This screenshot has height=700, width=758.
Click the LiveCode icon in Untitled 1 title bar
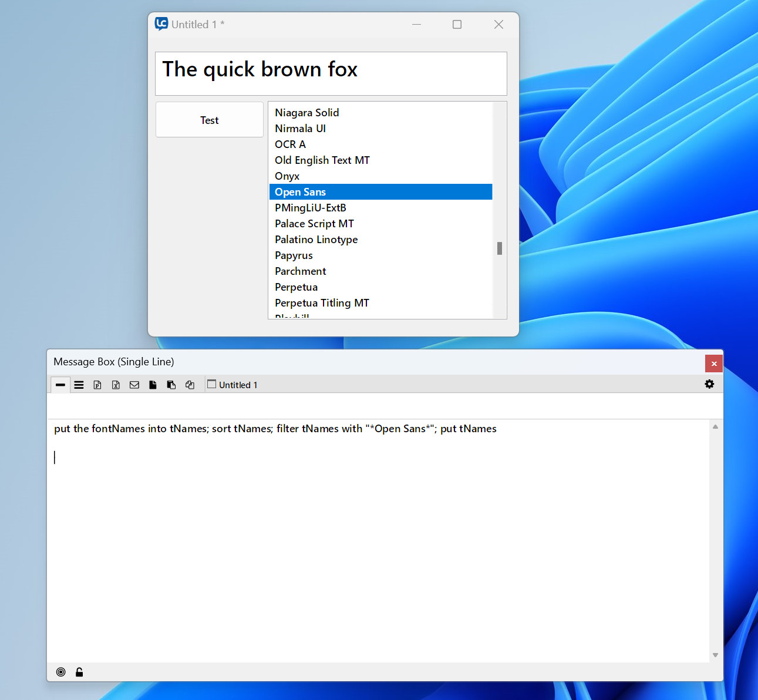pos(161,24)
